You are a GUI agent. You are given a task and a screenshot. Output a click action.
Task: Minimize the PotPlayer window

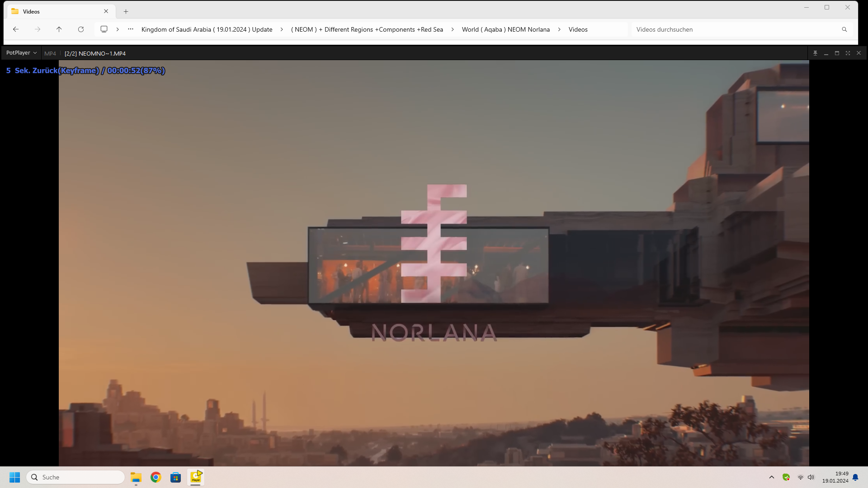(x=826, y=53)
